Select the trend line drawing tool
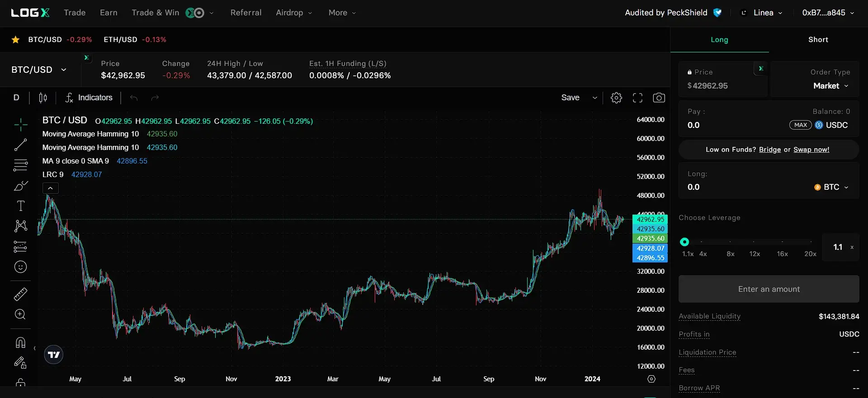The width and height of the screenshot is (868, 398). (x=20, y=145)
